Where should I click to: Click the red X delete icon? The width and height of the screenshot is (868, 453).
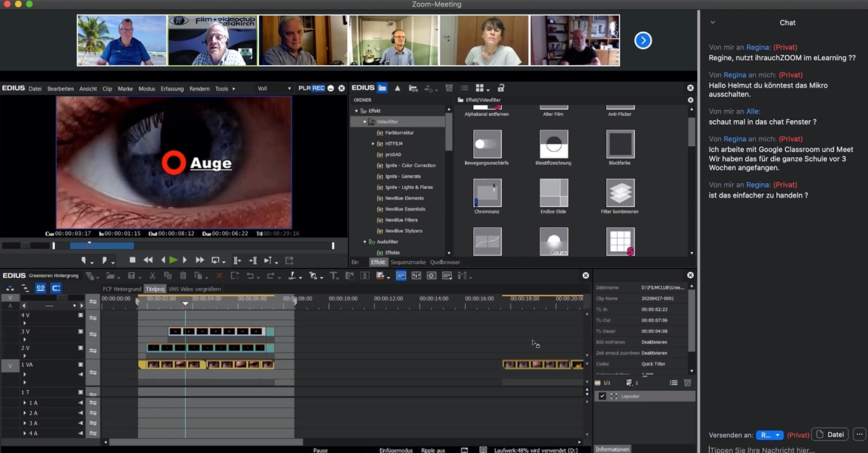coord(219,276)
